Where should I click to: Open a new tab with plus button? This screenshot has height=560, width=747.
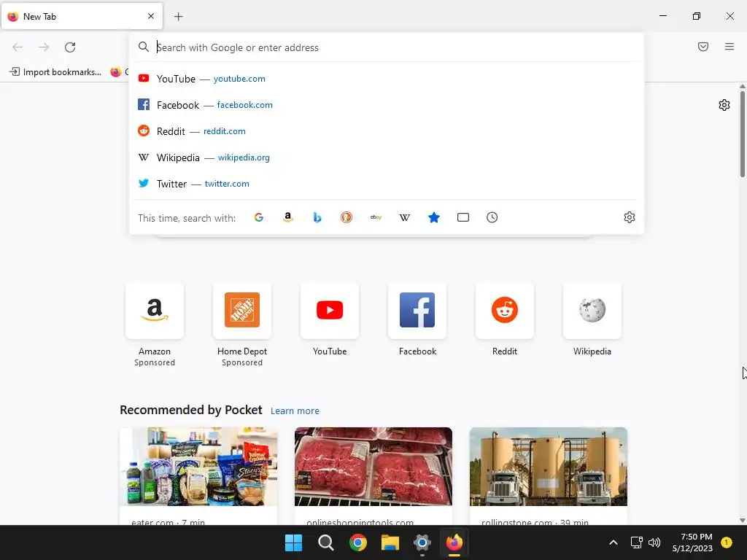[x=179, y=17]
